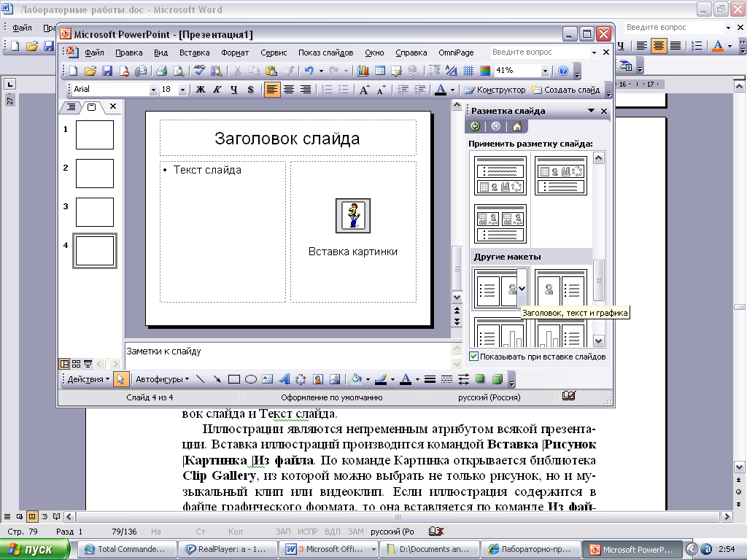Click the Print icon in PowerPoint toolbar

pyautogui.click(x=161, y=71)
